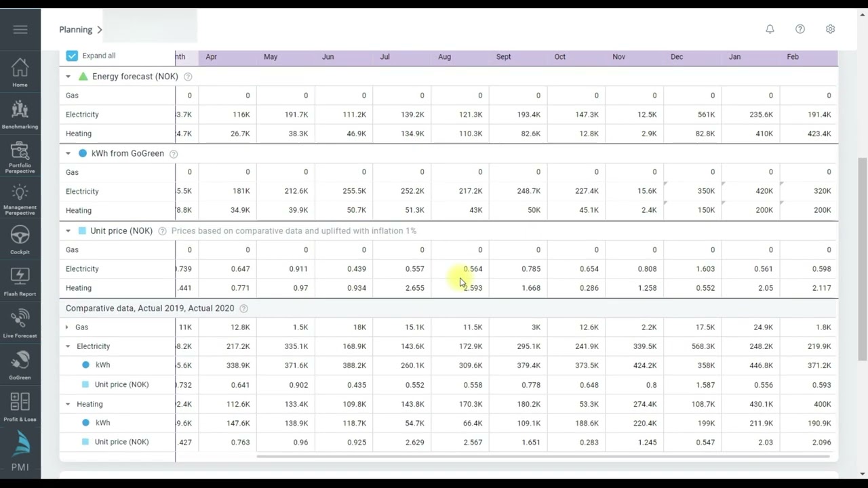This screenshot has width=868, height=488.
Task: Click breadcrumb chevron after Planning
Action: click(99, 29)
